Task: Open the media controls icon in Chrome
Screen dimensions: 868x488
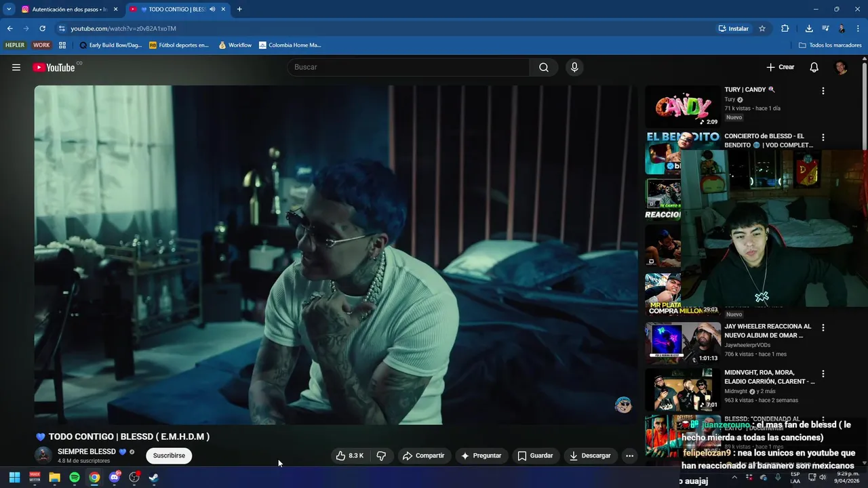Action: click(x=825, y=28)
